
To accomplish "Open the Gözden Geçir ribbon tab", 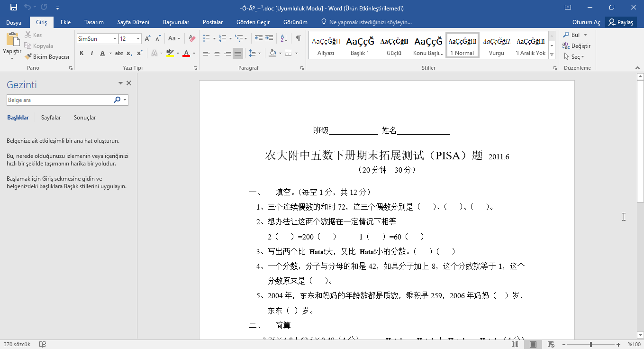I will coord(253,22).
